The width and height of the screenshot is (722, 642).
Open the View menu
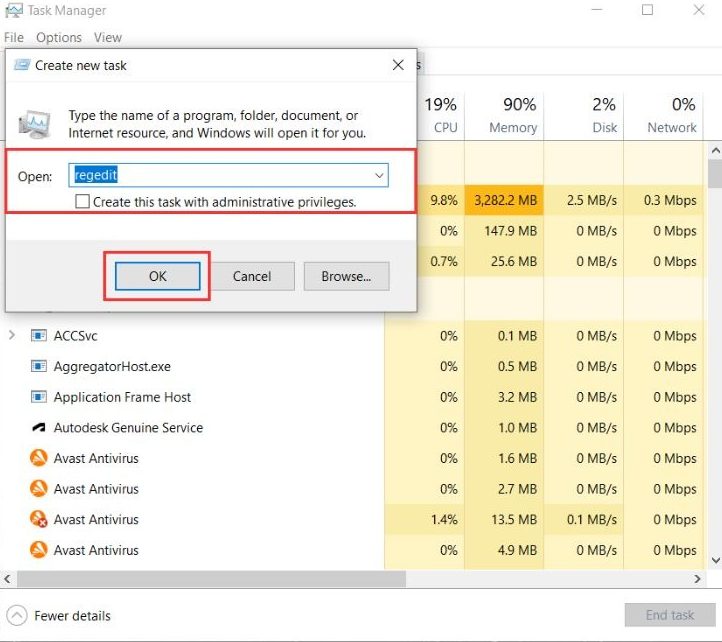coord(108,37)
